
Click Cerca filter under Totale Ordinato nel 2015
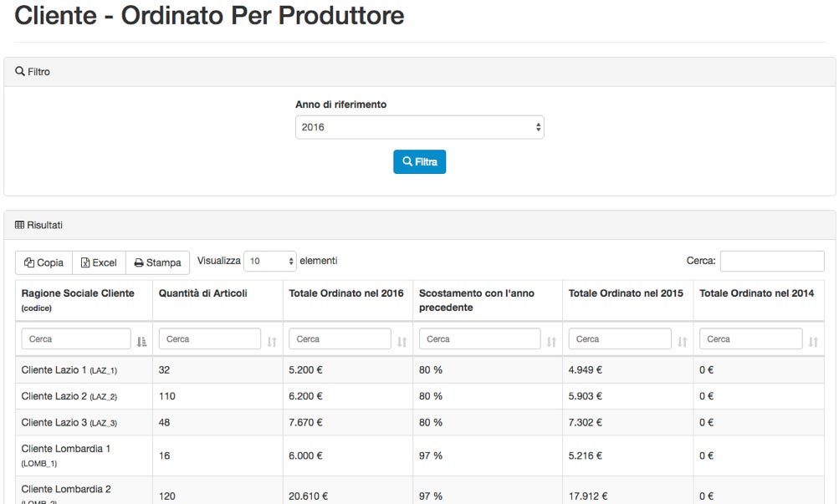click(620, 339)
